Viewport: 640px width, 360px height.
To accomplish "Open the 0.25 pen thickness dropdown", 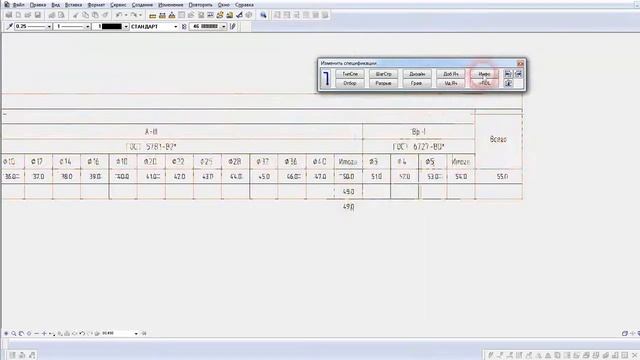I will tap(49, 27).
